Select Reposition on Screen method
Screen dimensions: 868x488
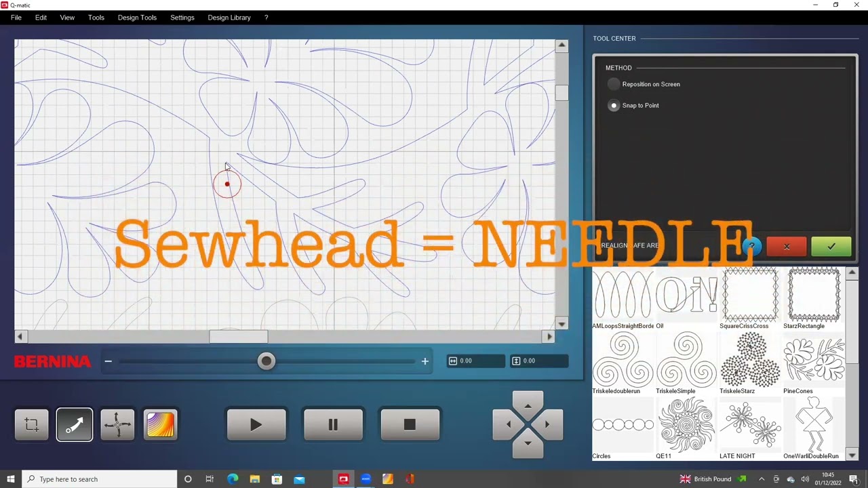[614, 84]
